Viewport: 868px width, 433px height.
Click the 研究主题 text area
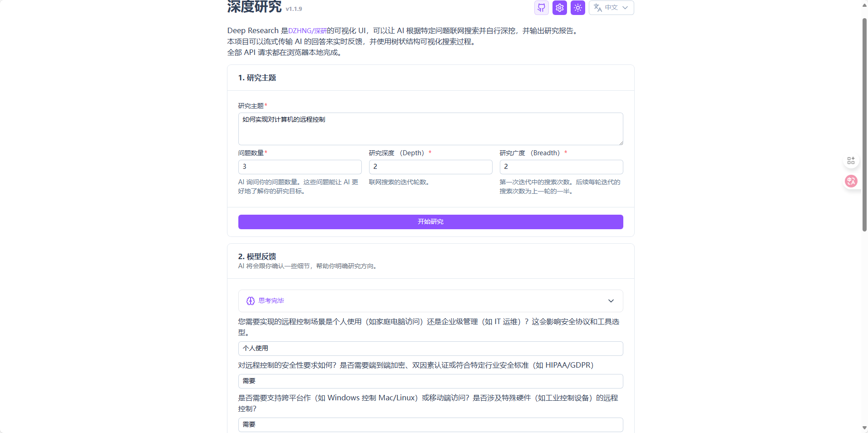click(x=430, y=129)
